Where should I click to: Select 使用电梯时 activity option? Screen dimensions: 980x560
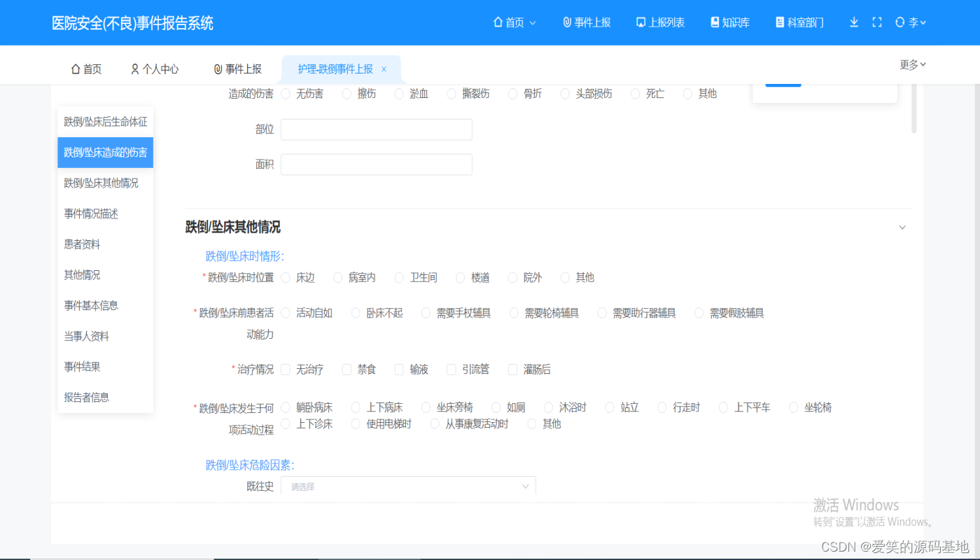coord(356,423)
